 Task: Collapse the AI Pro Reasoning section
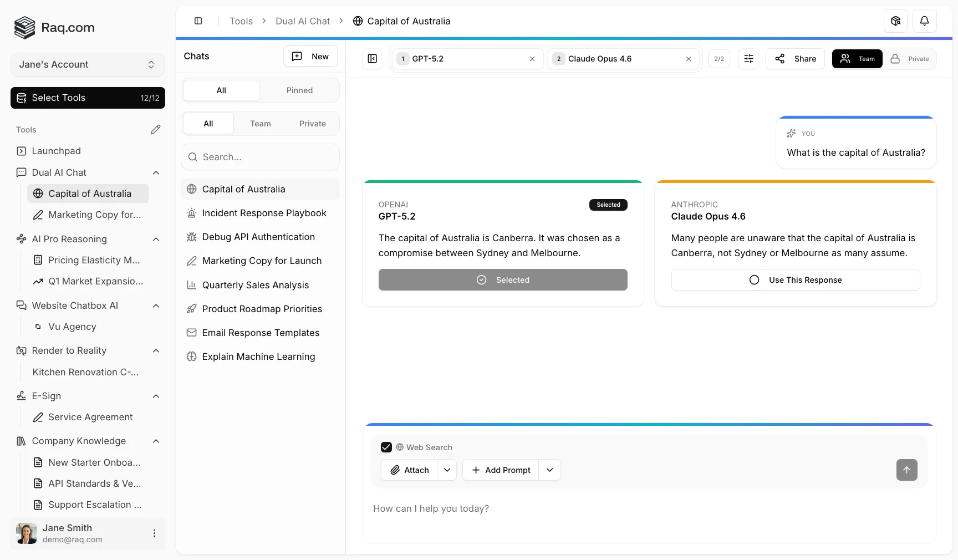tap(156, 240)
